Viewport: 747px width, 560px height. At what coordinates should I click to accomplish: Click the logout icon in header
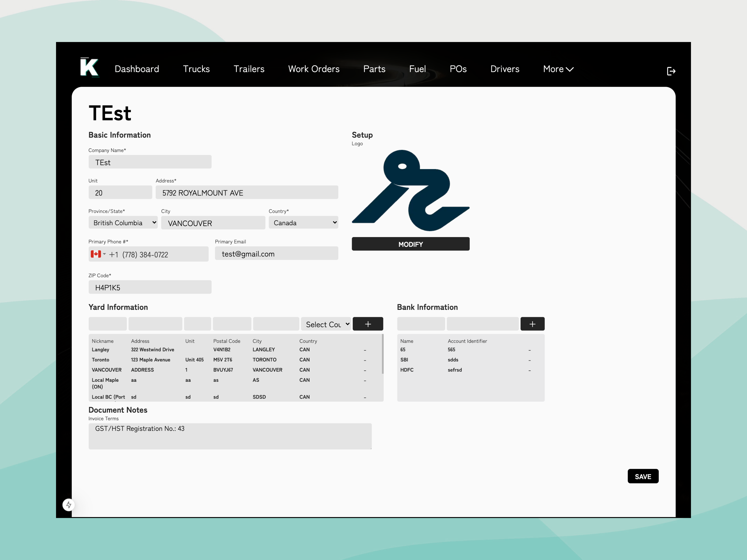(x=671, y=71)
